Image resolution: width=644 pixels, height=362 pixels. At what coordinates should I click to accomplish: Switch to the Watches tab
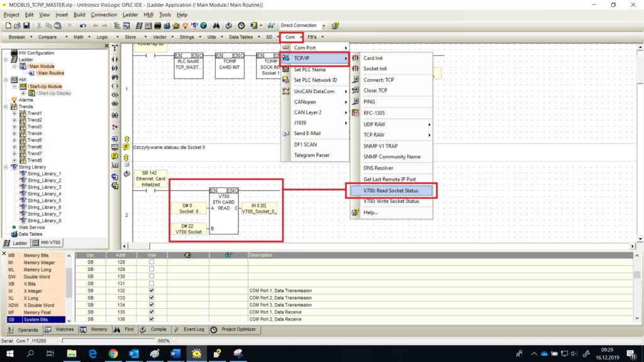pos(60,329)
